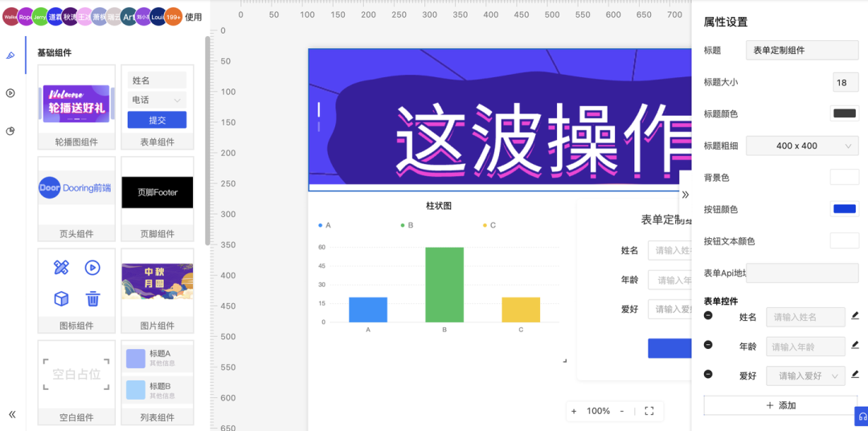This screenshot has height=431, width=868.
Task: Click the trash icon in 图标组件 preview
Action: tap(92, 299)
